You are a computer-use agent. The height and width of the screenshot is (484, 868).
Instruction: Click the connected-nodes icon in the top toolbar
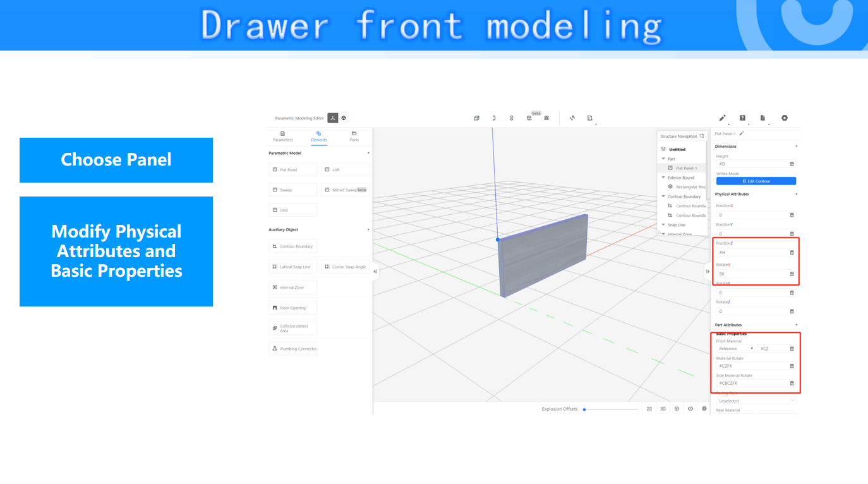[x=572, y=118]
